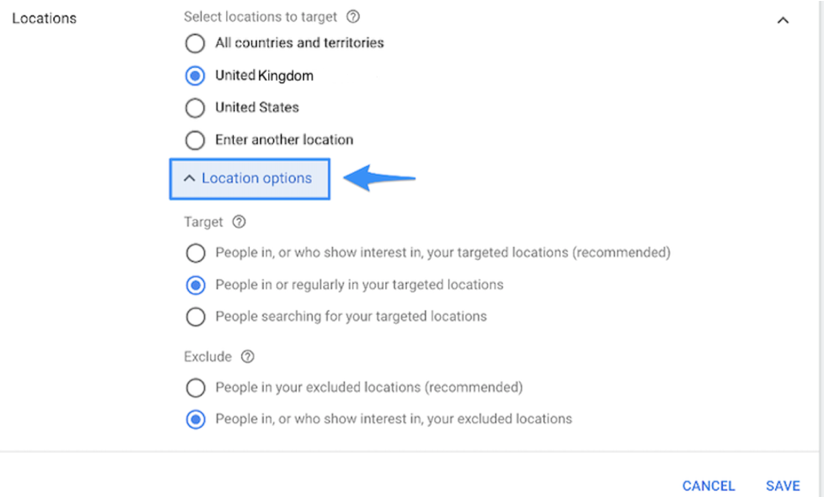Select Enter another location option
The width and height of the screenshot is (824, 497).
195,140
